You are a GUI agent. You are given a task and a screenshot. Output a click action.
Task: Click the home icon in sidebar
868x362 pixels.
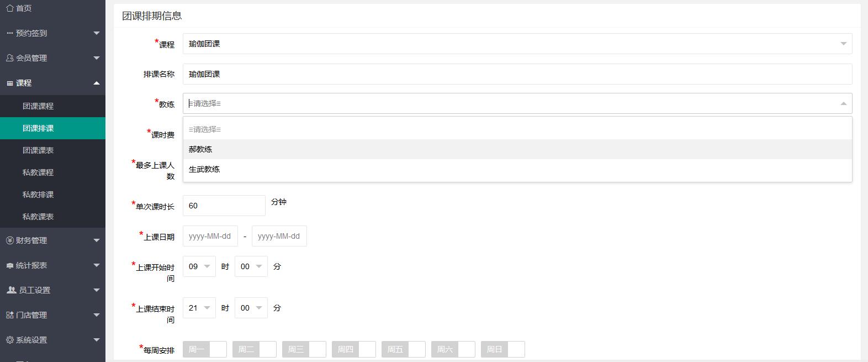click(10, 8)
